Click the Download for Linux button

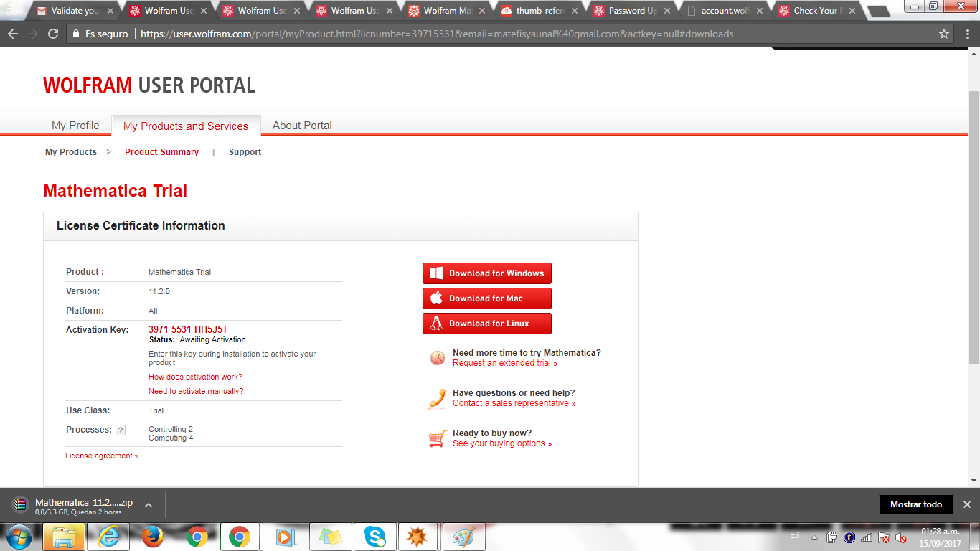pos(487,324)
